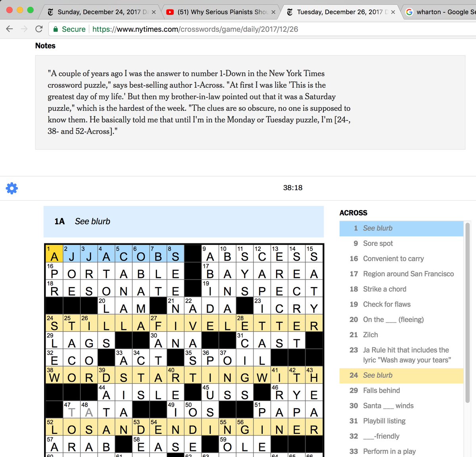Viewport: 476px width, 457px height.
Task: Click the 38:18 puzzle timer
Action: 293,188
